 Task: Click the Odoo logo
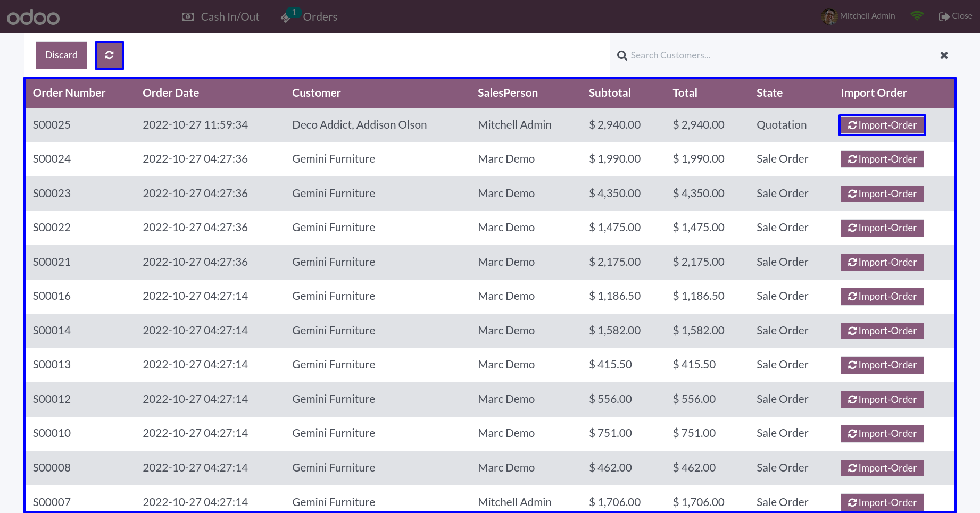[x=33, y=17]
